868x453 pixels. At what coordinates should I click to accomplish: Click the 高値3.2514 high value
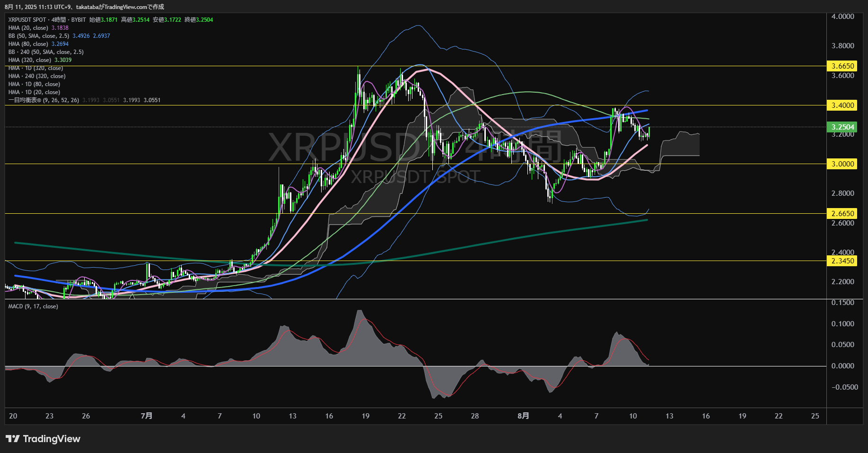tap(135, 20)
